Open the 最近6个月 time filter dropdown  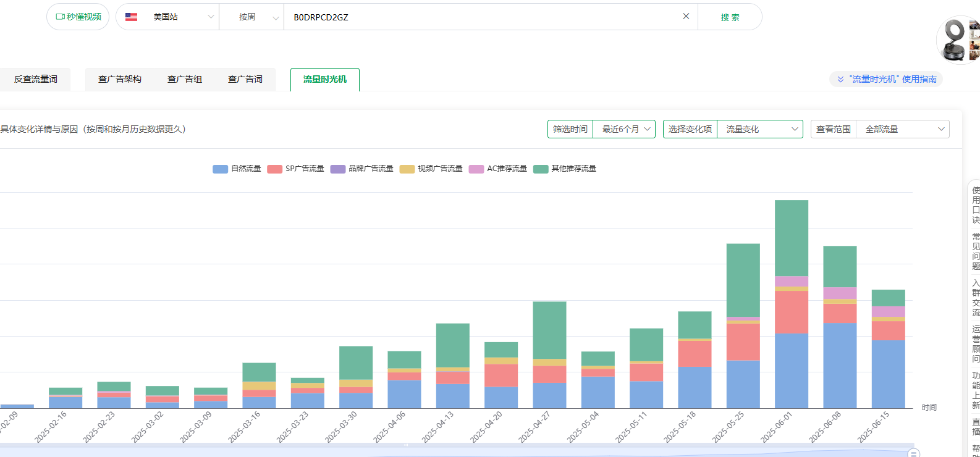coord(623,129)
